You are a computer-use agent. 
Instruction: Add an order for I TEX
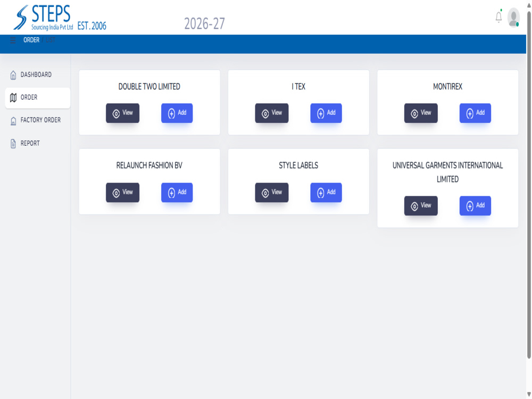point(326,113)
